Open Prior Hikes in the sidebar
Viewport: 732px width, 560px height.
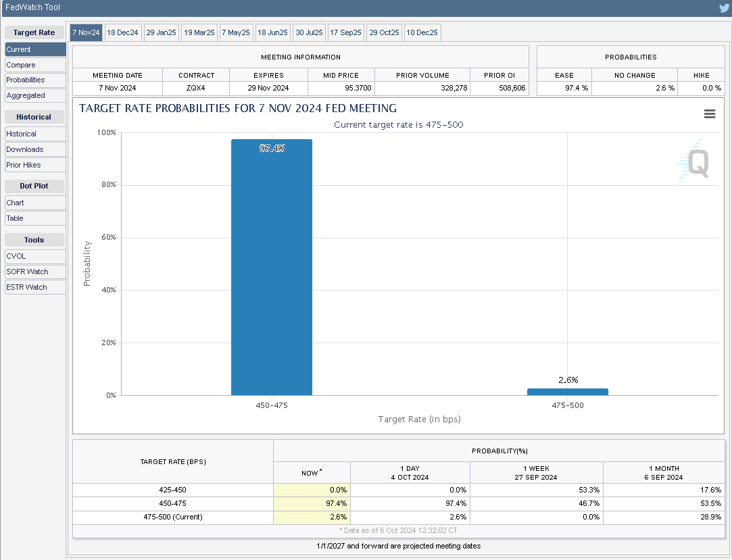tap(35, 165)
